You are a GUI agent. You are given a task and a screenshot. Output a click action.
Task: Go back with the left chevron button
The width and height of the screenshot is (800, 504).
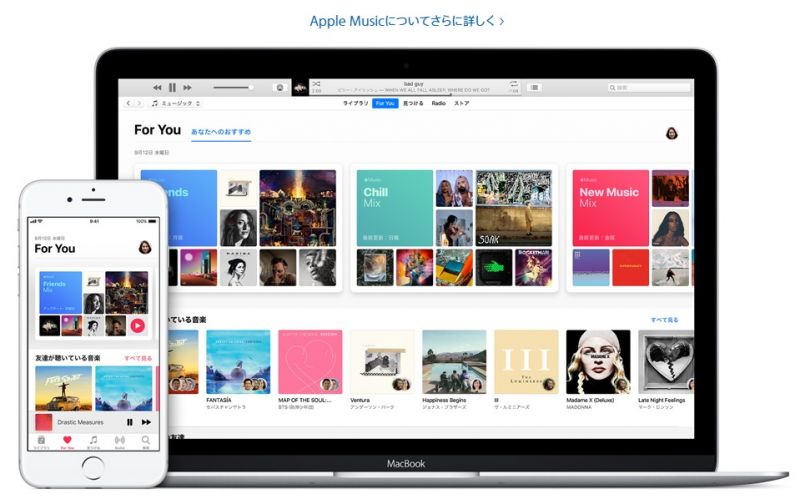129,103
